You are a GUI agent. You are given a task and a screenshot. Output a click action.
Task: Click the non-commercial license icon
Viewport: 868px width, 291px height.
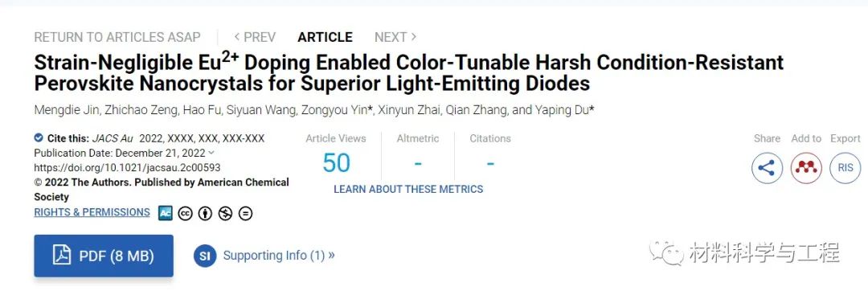[x=225, y=213]
